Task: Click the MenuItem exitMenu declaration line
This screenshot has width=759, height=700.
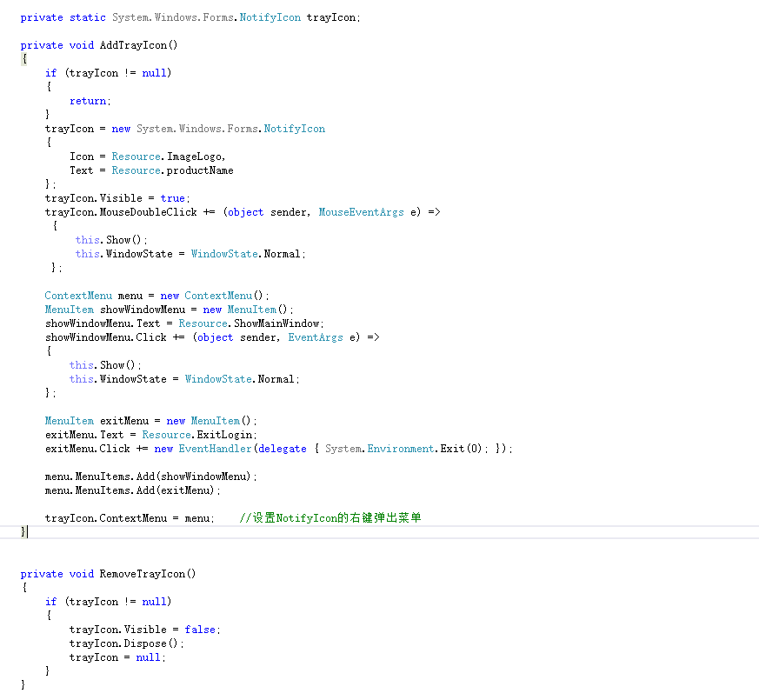Action: point(151,421)
